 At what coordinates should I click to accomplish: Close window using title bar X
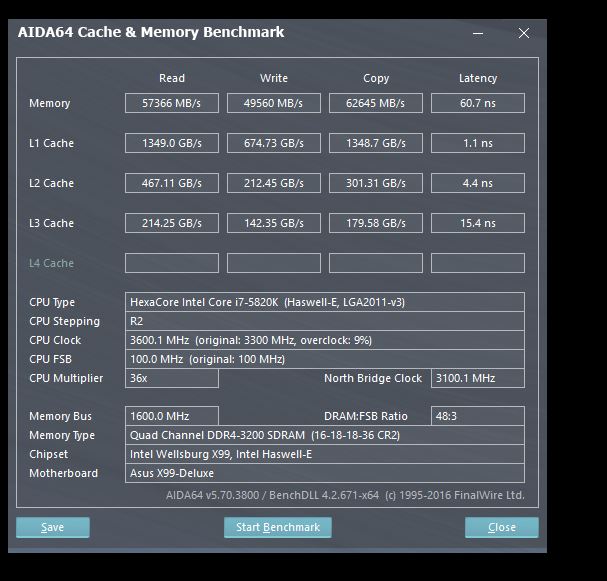pos(524,33)
